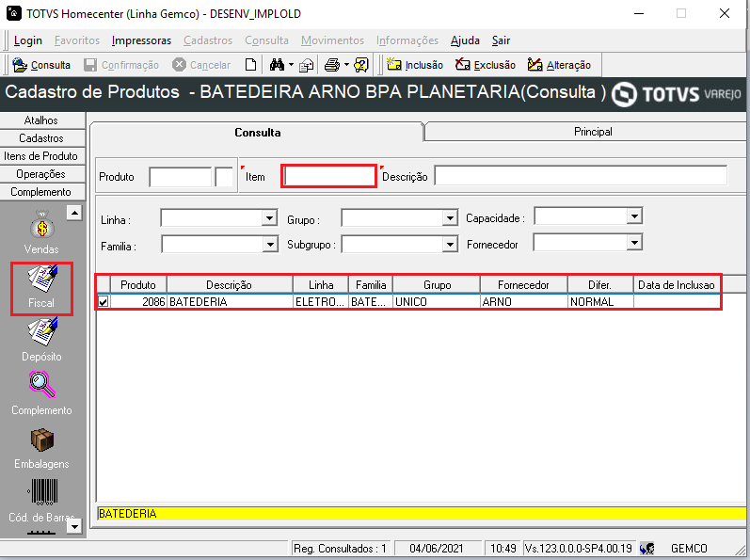
Task: Select the Consulta tab
Action: coord(257,133)
